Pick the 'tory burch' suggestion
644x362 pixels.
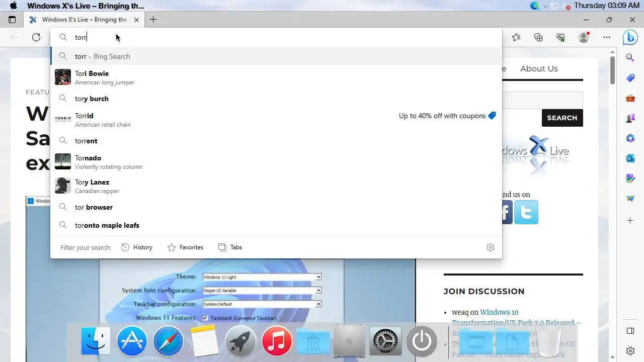pos(276,99)
